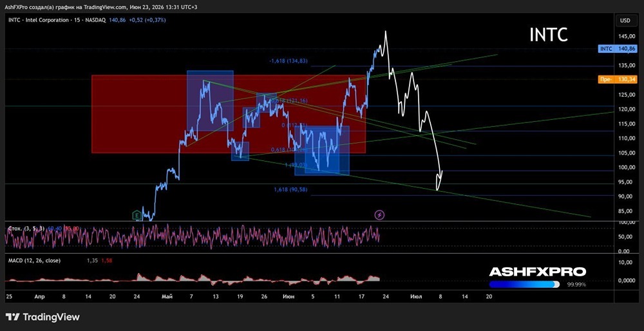
Task: Click the AshFXPro chart caption header text
Action: pos(101,7)
